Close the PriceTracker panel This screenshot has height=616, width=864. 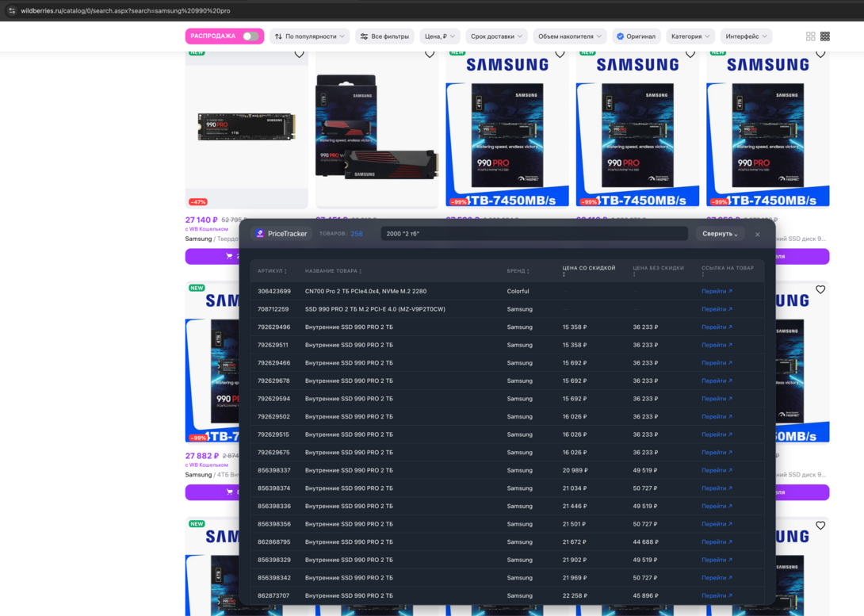click(758, 234)
